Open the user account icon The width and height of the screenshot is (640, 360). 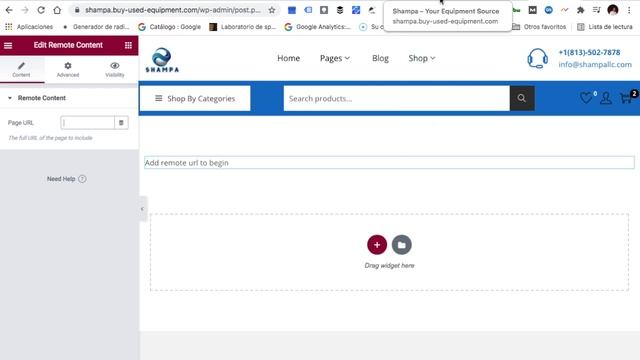[x=606, y=98]
